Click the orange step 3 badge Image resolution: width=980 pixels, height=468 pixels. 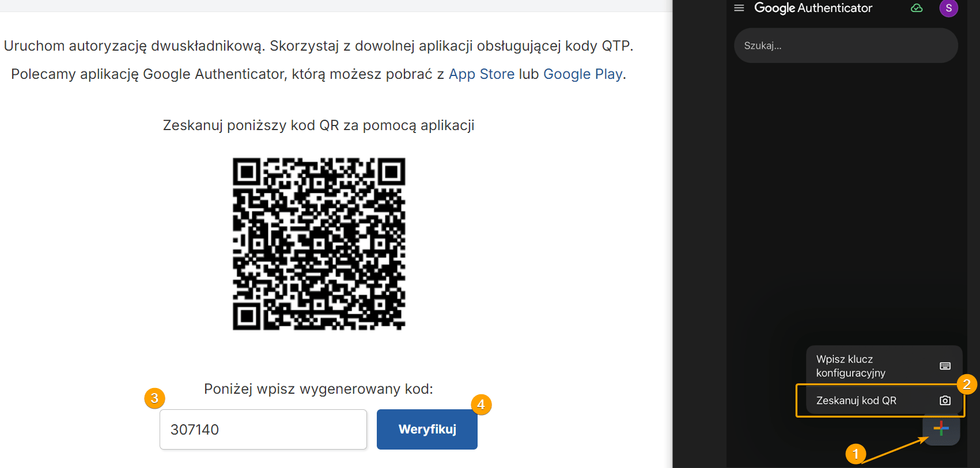[x=154, y=398]
